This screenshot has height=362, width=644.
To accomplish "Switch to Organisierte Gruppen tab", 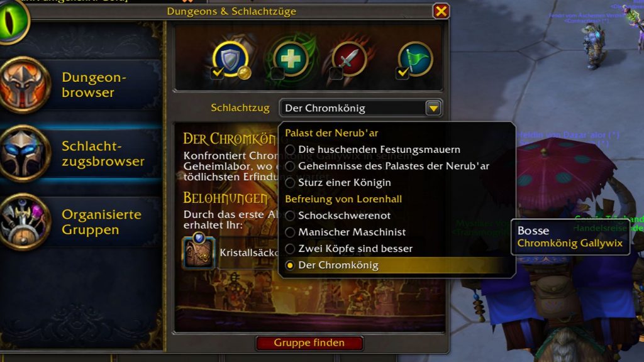I will (x=81, y=222).
